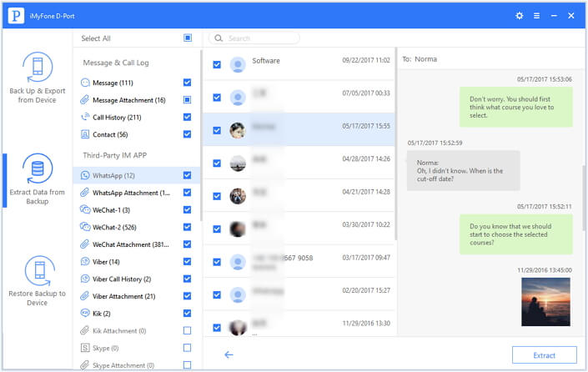Click the category list scrollbar
The height and width of the screenshot is (372, 588).
[201, 135]
